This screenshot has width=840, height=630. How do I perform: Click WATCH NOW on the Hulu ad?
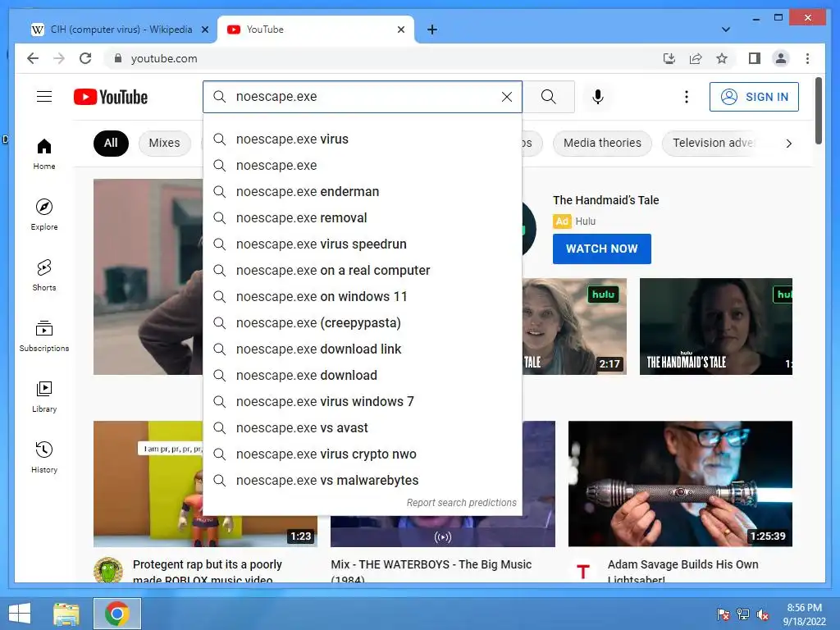[x=601, y=249]
